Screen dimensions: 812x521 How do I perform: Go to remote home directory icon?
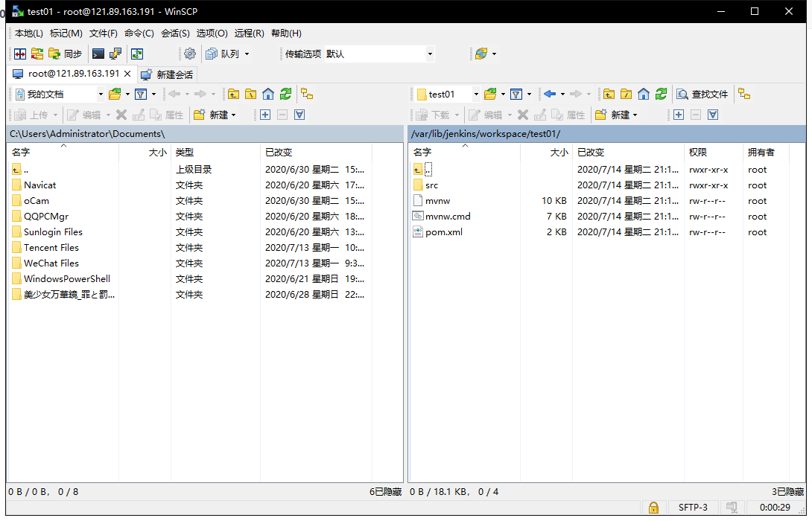click(x=644, y=94)
